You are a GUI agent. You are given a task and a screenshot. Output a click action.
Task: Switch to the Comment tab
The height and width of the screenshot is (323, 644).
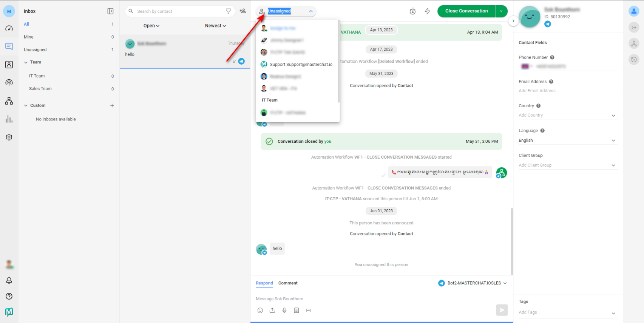pyautogui.click(x=288, y=283)
